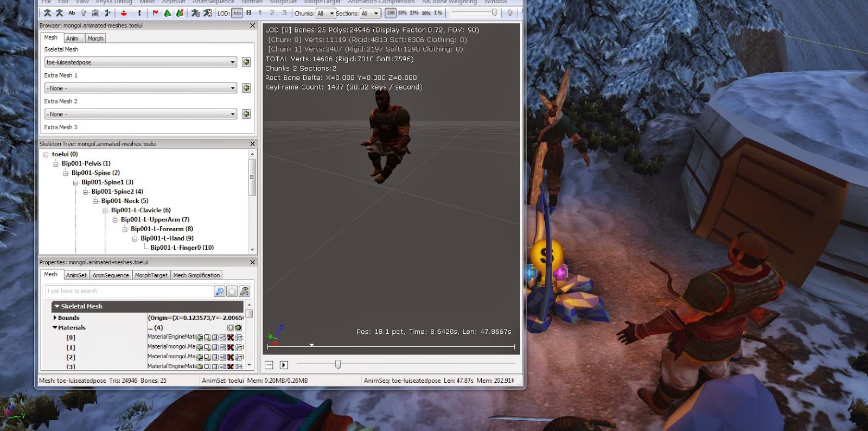Open the AnimSequence properties tab
This screenshot has height=431, width=868.
point(111,275)
